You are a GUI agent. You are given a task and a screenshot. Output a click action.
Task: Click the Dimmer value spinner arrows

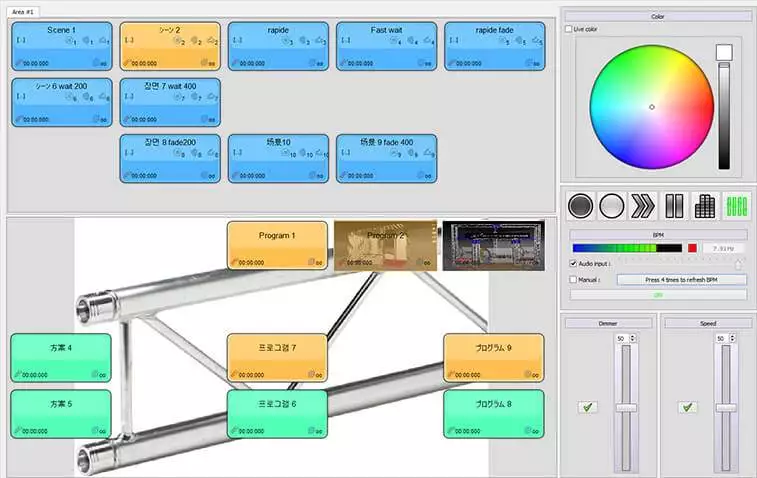pos(634,339)
